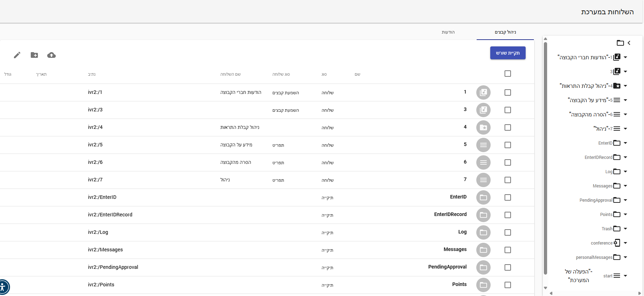Open the accessibility widget icon

(x=3, y=287)
